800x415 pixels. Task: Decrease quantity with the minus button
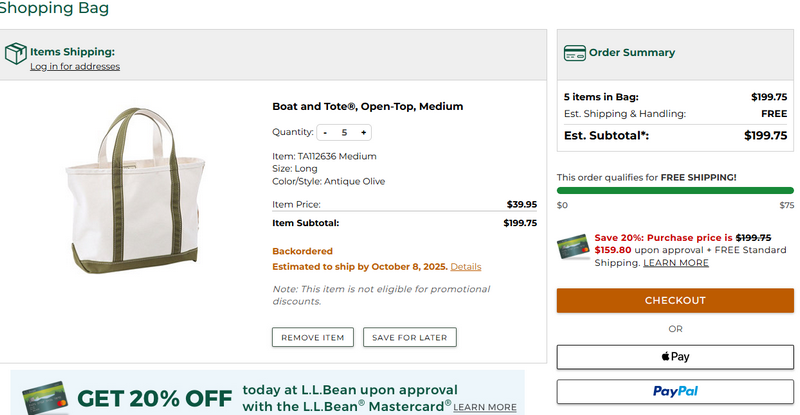325,132
